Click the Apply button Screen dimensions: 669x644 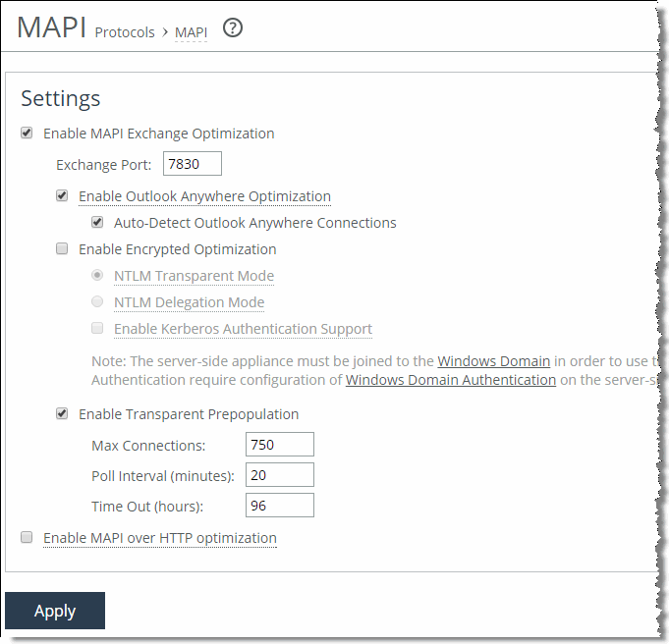point(55,611)
